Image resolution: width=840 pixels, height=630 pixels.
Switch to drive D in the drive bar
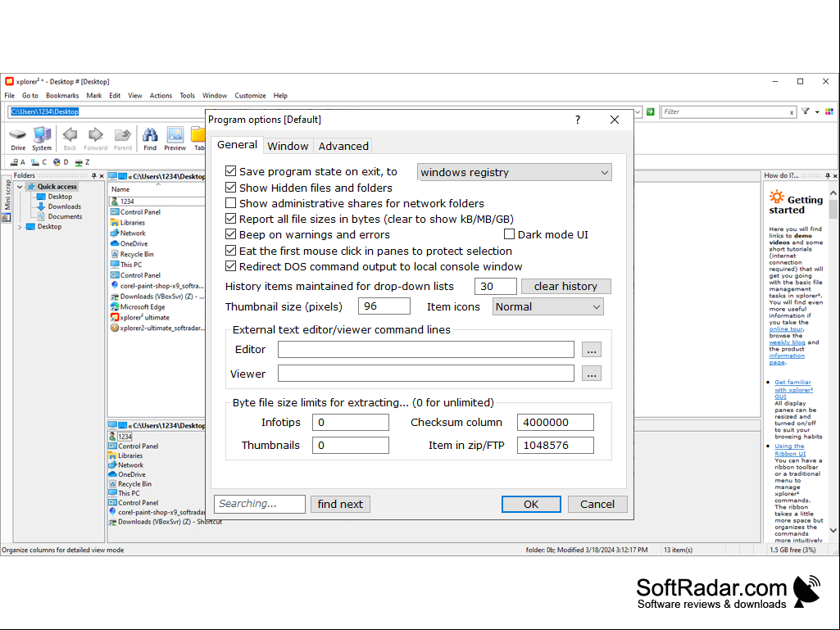tap(60, 162)
